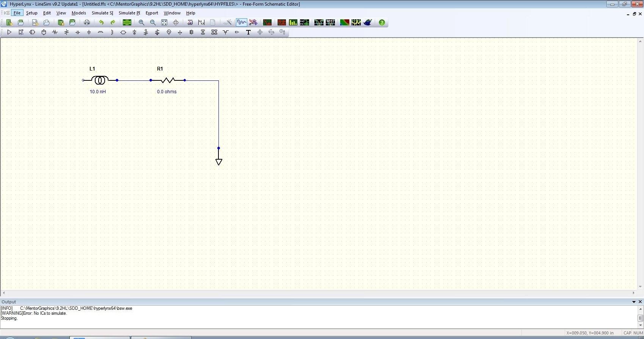Click the Print icon
The width and height of the screenshot is (644, 339).
[87, 22]
